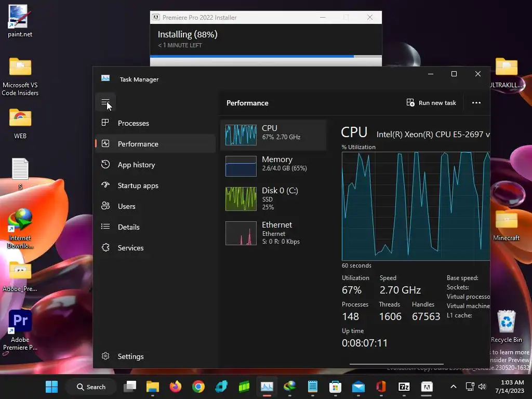This screenshot has width=532, height=399.
Task: Click the Speed value 2.70 GHz
Action: point(400,290)
